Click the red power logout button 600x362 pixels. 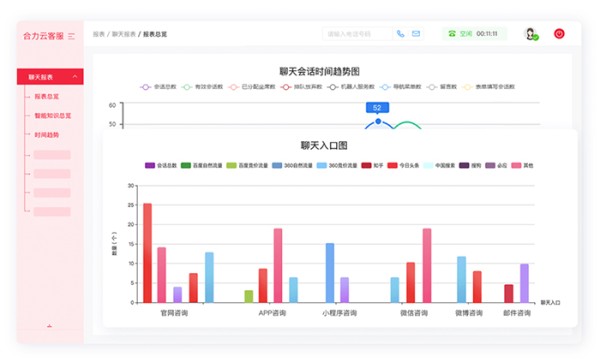point(559,34)
